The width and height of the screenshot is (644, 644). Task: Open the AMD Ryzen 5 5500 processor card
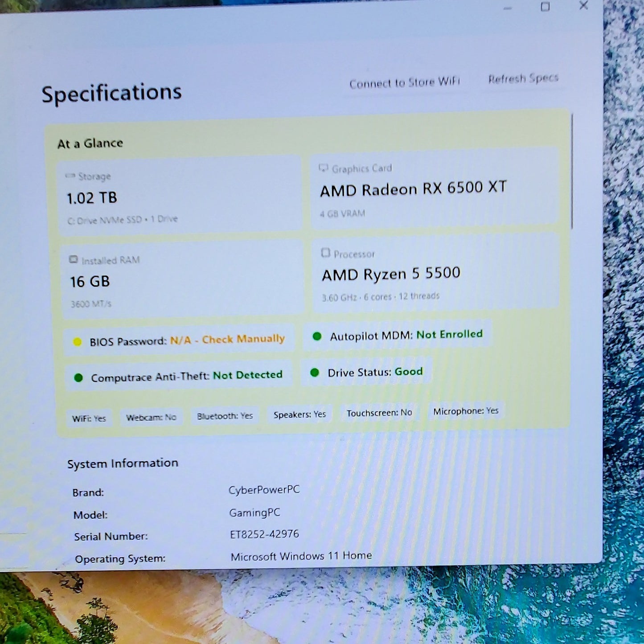435,273
